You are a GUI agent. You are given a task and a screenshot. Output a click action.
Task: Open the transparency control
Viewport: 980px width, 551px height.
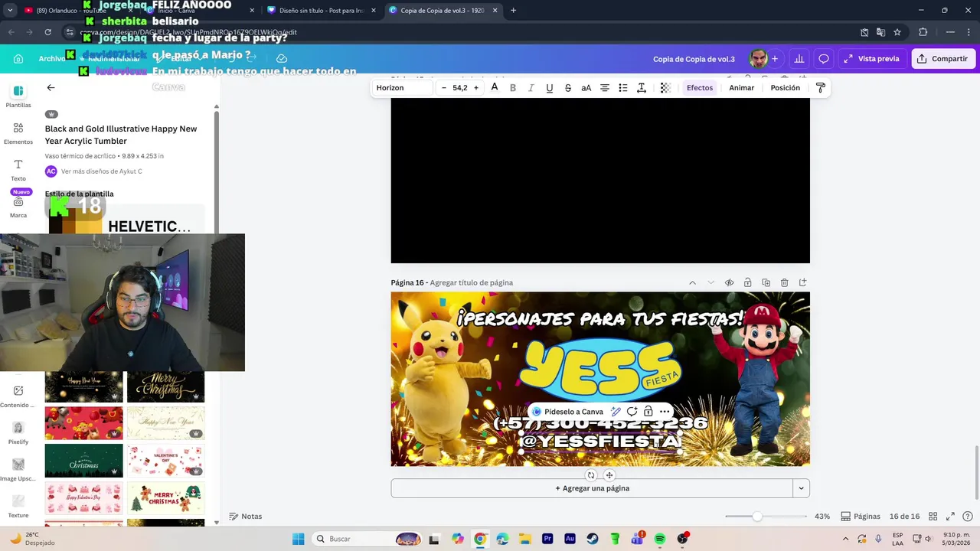pyautogui.click(x=665, y=88)
